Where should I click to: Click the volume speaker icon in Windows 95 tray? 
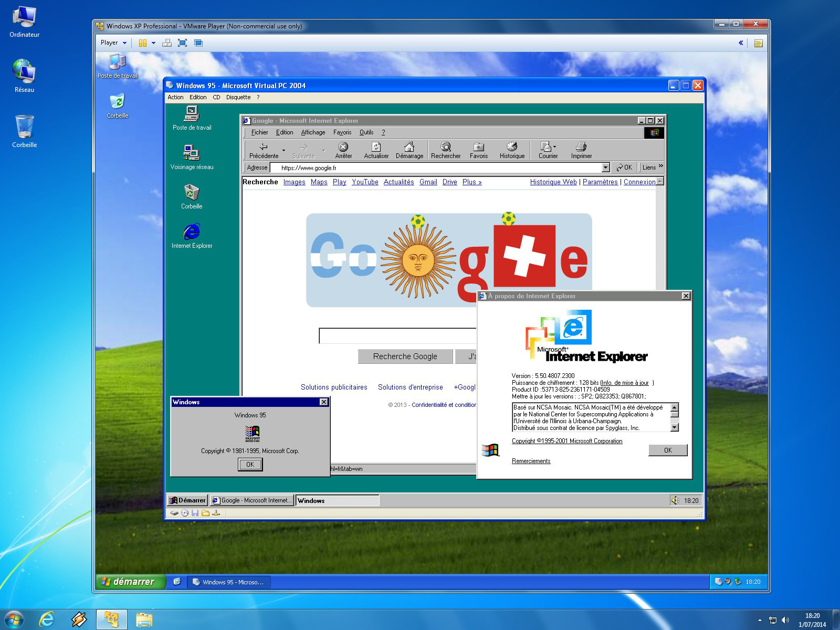click(675, 500)
